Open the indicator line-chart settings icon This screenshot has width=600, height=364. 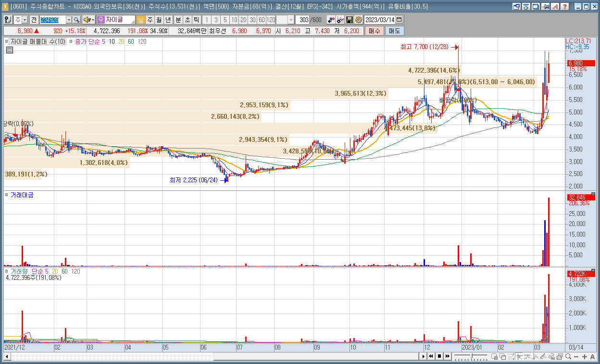[x=340, y=20]
